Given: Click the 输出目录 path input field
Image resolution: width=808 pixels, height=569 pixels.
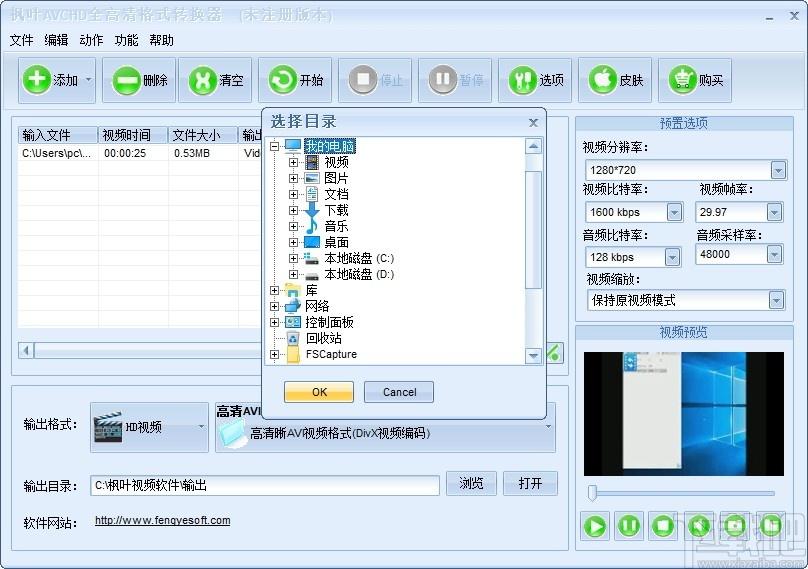Looking at the screenshot, I should pyautogui.click(x=265, y=486).
